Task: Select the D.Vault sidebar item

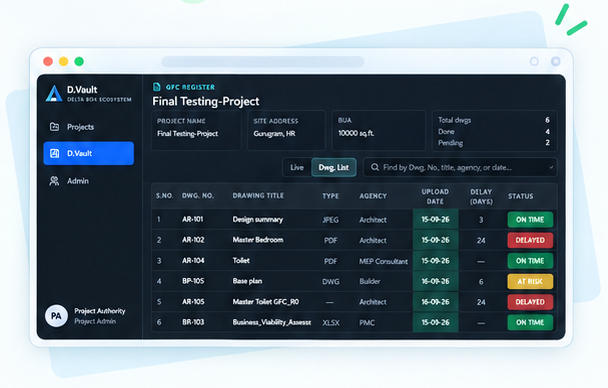Action: point(88,153)
